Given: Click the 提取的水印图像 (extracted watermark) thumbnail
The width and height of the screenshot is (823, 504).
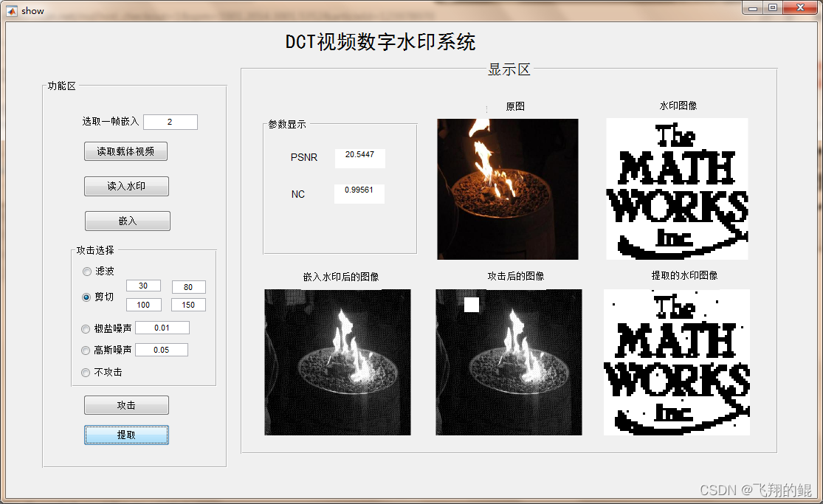Looking at the screenshot, I should [677, 362].
